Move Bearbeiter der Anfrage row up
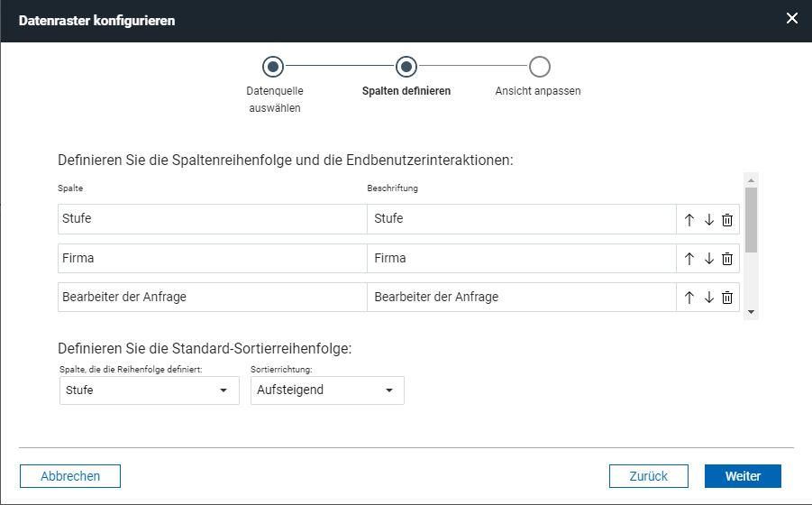 [x=689, y=298]
